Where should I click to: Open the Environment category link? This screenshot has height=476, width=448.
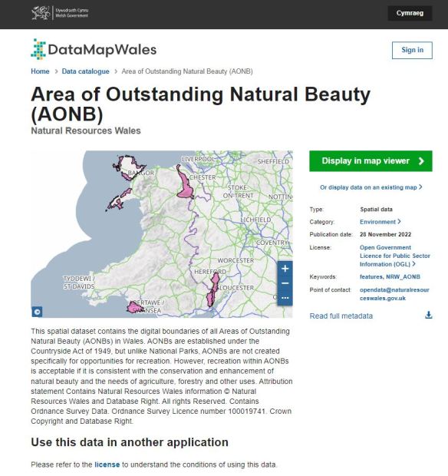point(380,222)
